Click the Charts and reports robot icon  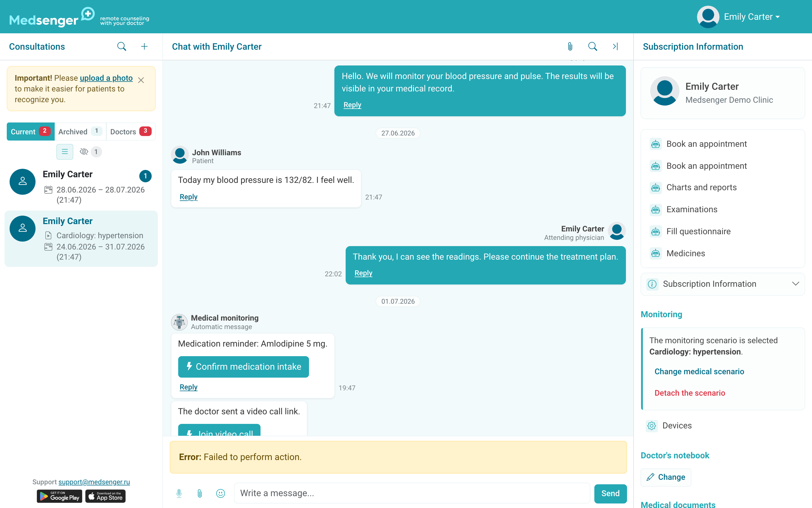pyautogui.click(x=655, y=187)
